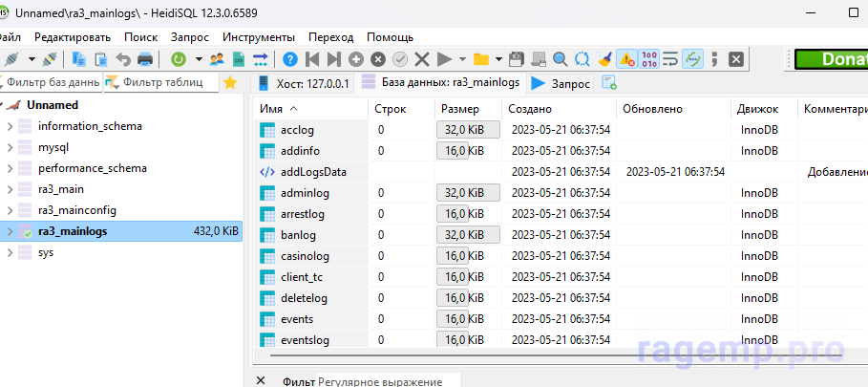Toggle the Wrap long lines icon
This screenshot has width=868, height=387.
pyautogui.click(x=671, y=58)
